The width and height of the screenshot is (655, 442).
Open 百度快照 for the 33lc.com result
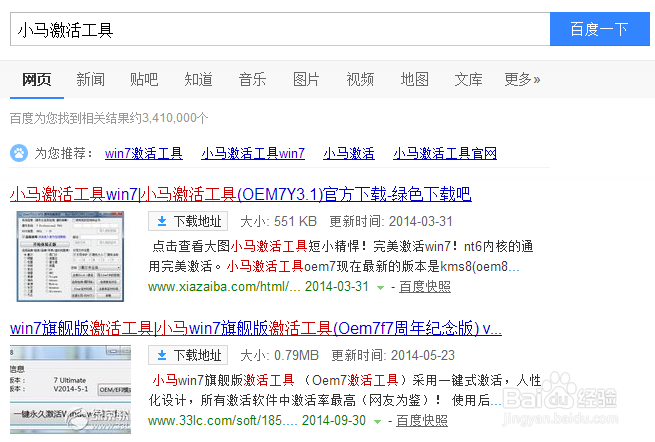point(422,420)
